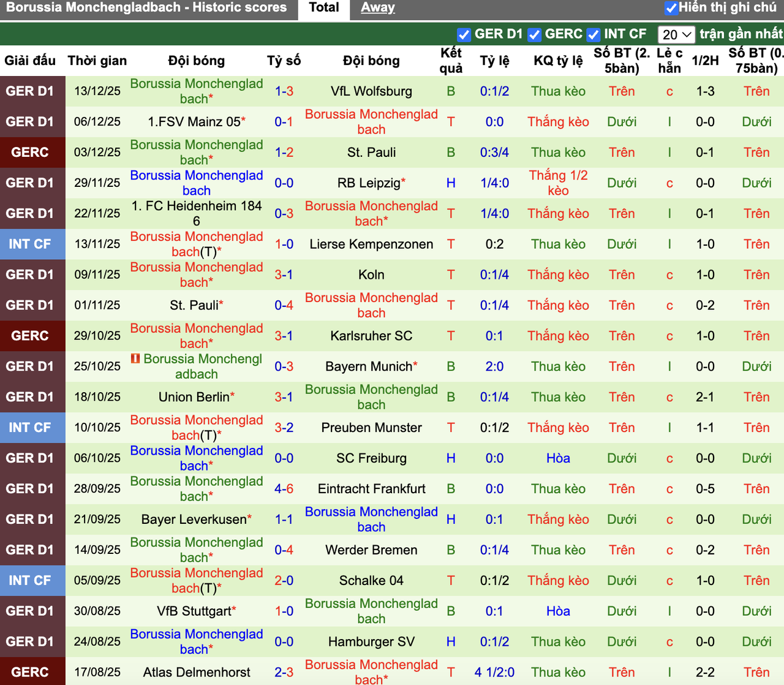784x685 pixels.
Task: Click Hòa result in SC Freiburg row
Action: [x=558, y=459]
